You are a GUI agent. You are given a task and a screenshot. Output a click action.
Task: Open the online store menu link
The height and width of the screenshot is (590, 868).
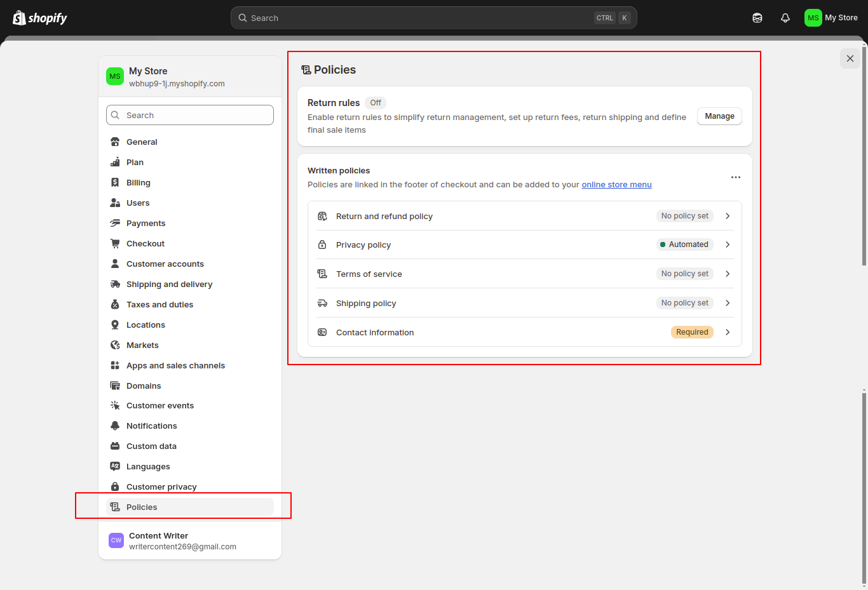point(616,184)
